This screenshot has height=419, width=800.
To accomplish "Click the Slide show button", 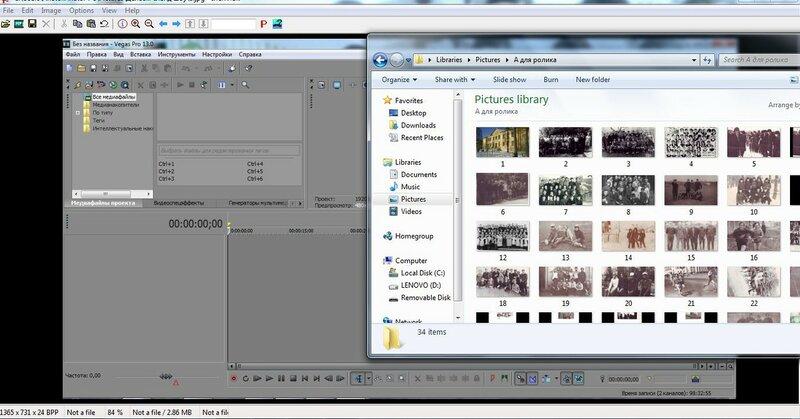I will [x=509, y=79].
